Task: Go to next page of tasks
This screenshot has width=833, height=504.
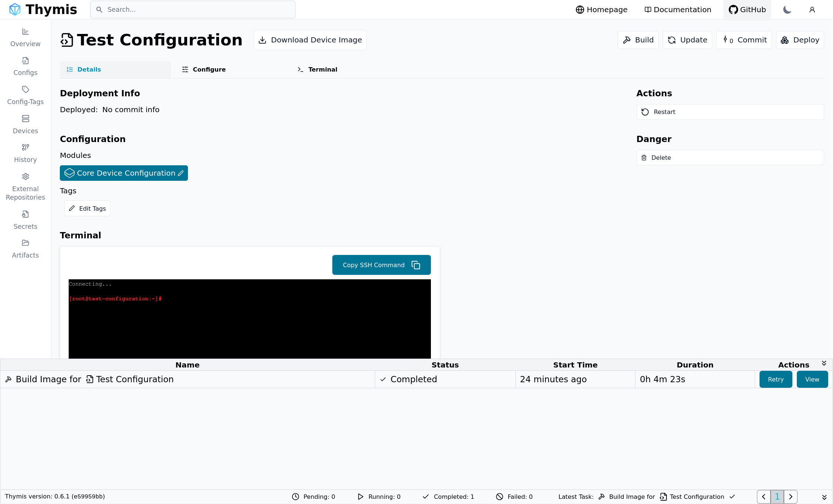Action: (791, 497)
